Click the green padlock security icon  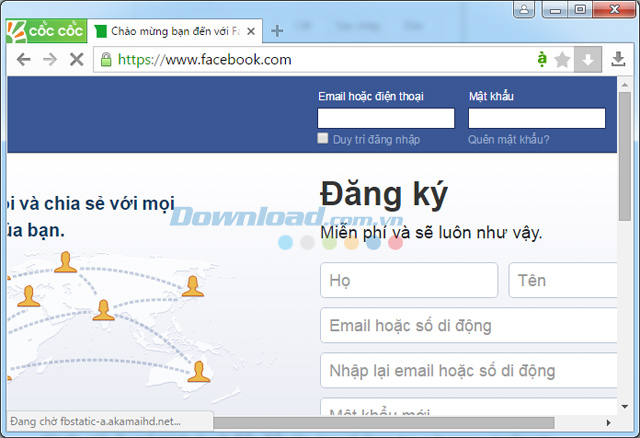(x=106, y=60)
